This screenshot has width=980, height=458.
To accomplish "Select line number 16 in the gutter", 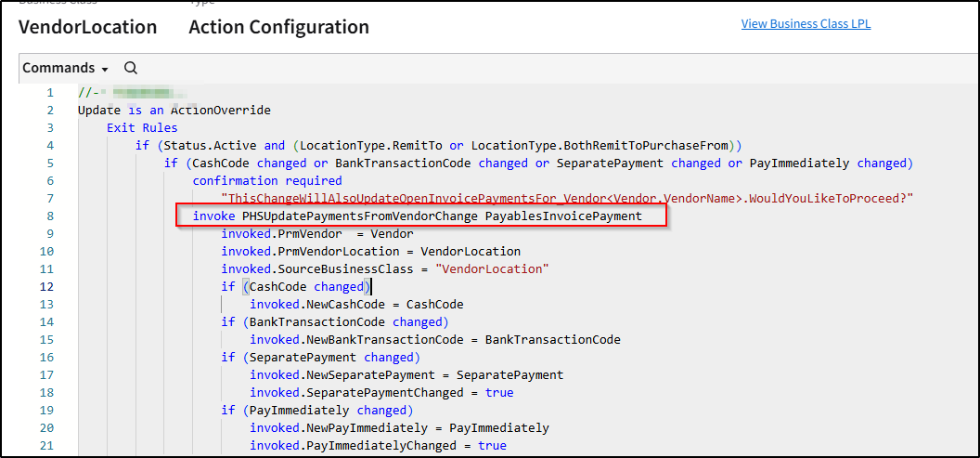I will [x=47, y=358].
